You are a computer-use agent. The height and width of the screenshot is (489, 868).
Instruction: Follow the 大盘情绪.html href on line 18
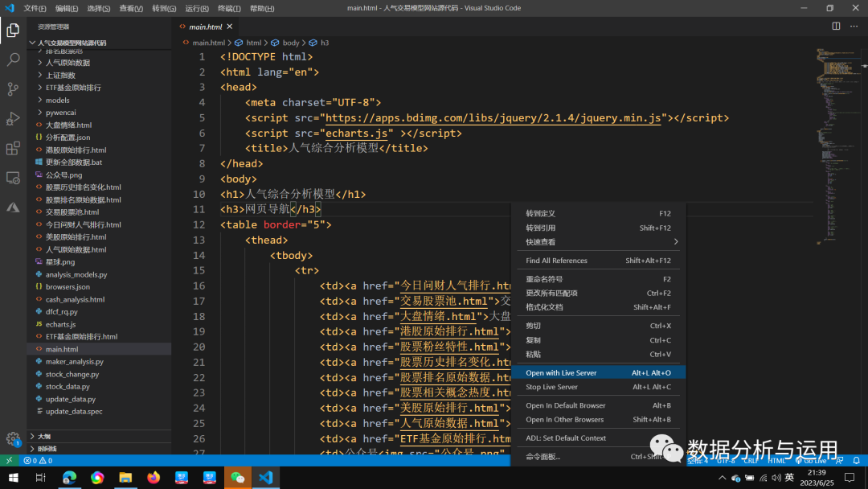(438, 317)
